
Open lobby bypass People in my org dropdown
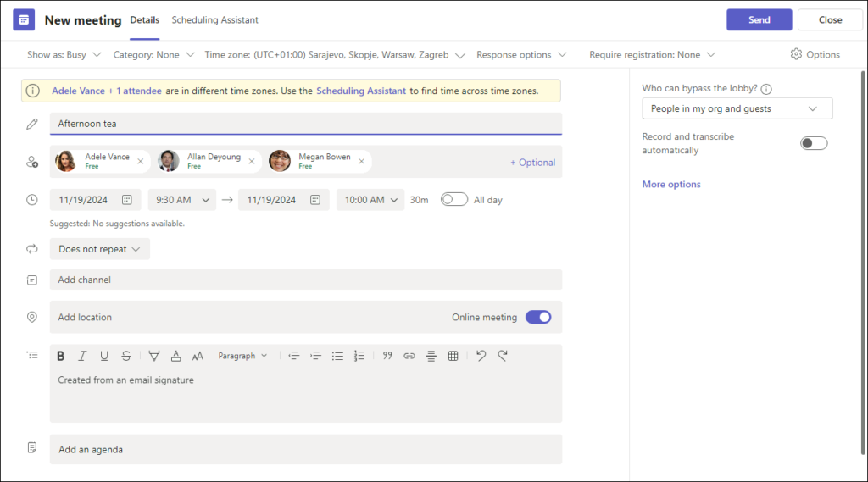point(737,108)
